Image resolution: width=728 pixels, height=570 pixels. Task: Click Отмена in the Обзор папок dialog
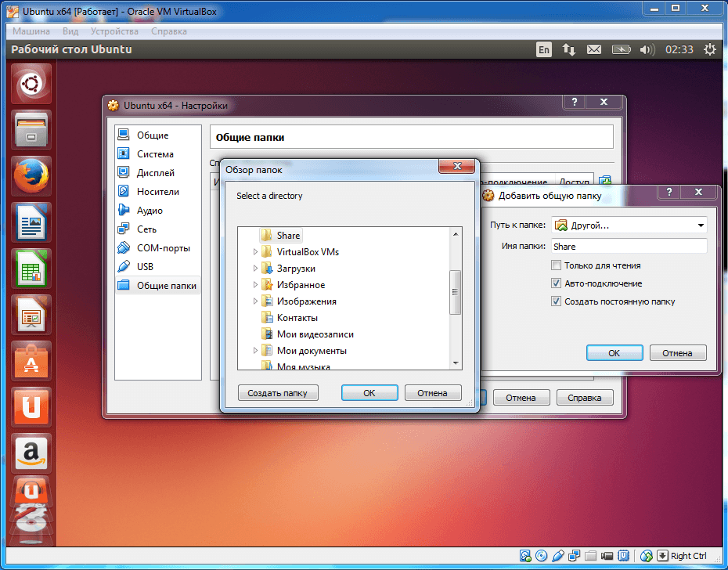click(433, 393)
